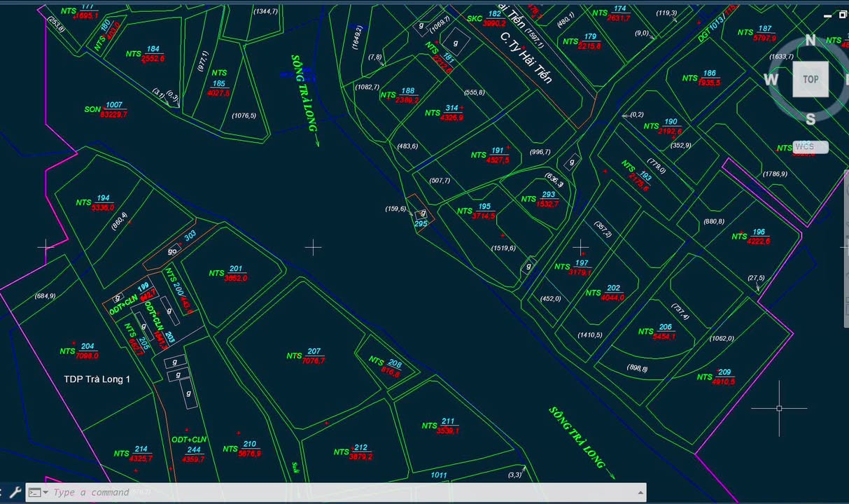Click the N compass direction on ViewCube

pos(811,41)
